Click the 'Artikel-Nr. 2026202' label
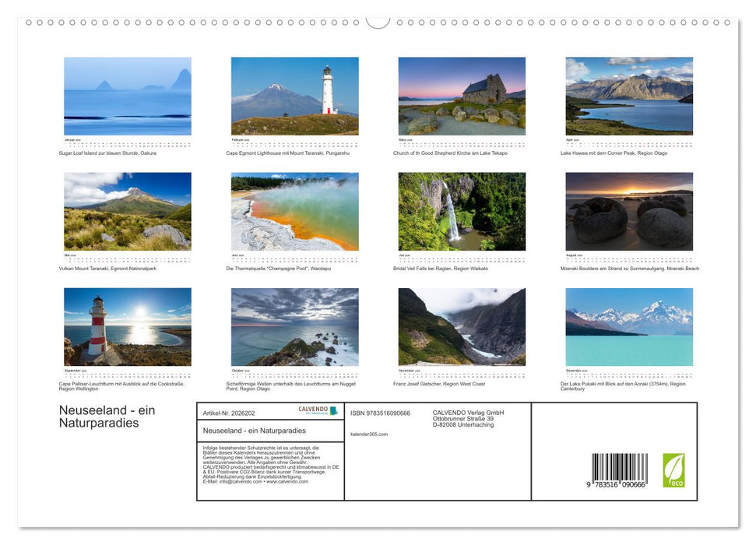The width and height of the screenshot is (756, 545). (x=229, y=413)
